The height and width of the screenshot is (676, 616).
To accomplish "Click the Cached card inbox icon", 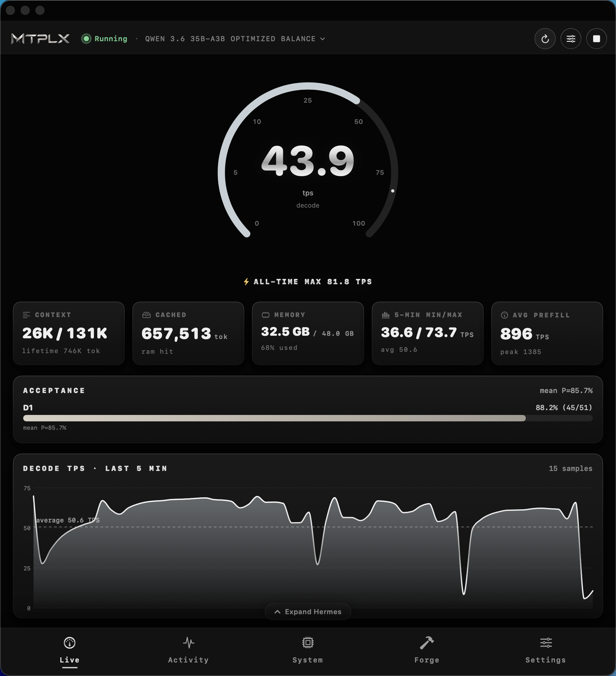I will pyautogui.click(x=146, y=315).
